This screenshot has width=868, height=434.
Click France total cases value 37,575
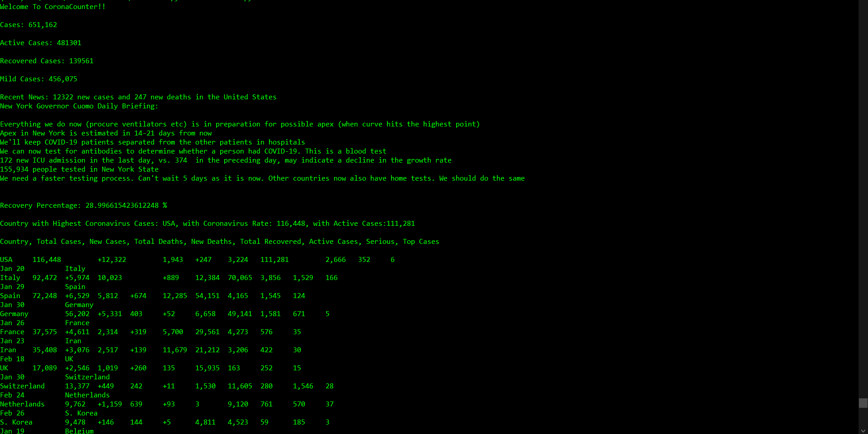[45, 332]
